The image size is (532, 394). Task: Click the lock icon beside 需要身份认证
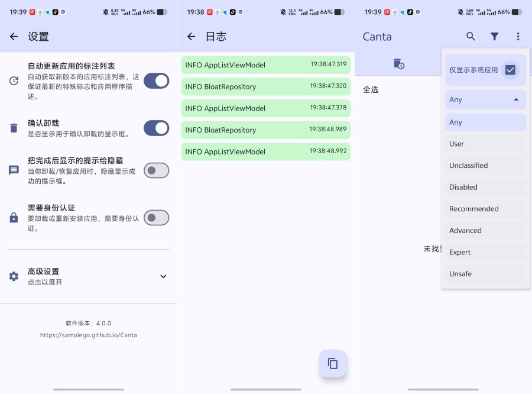click(14, 217)
